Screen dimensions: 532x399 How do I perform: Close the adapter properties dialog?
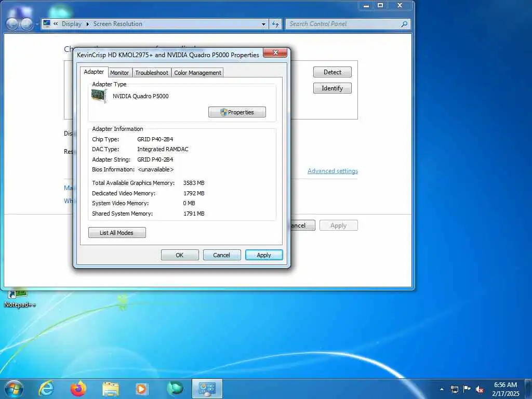click(275, 52)
